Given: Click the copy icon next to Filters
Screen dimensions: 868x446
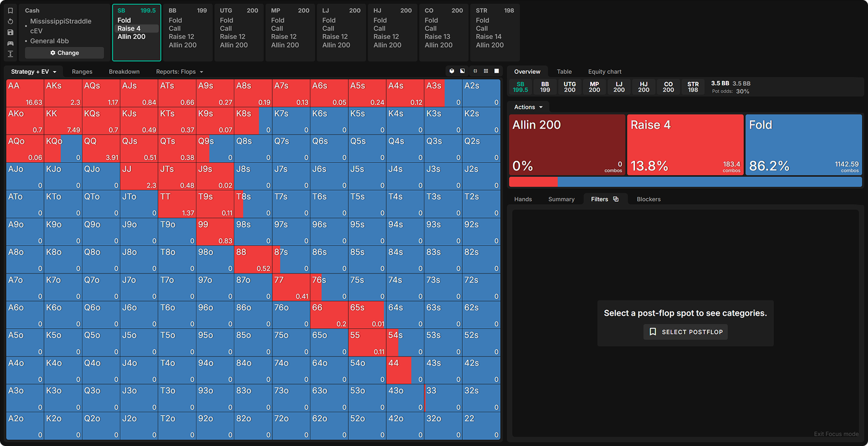Looking at the screenshot, I should 616,199.
